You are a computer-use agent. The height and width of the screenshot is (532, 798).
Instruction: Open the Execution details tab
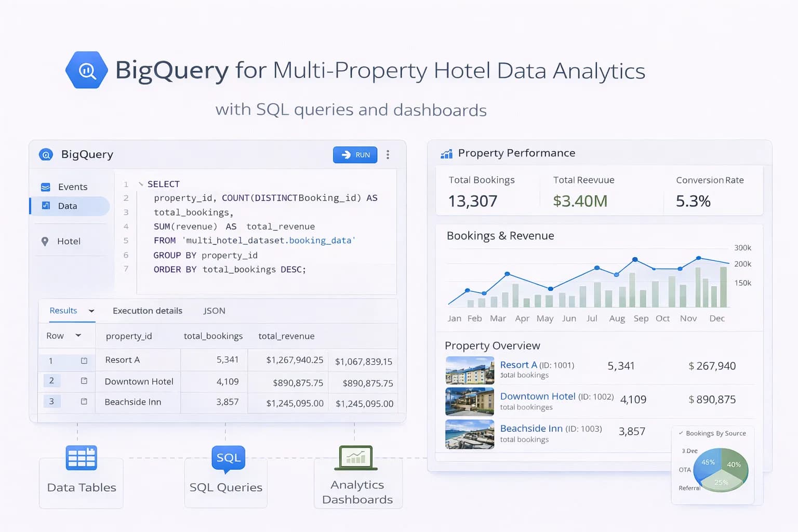148,311
